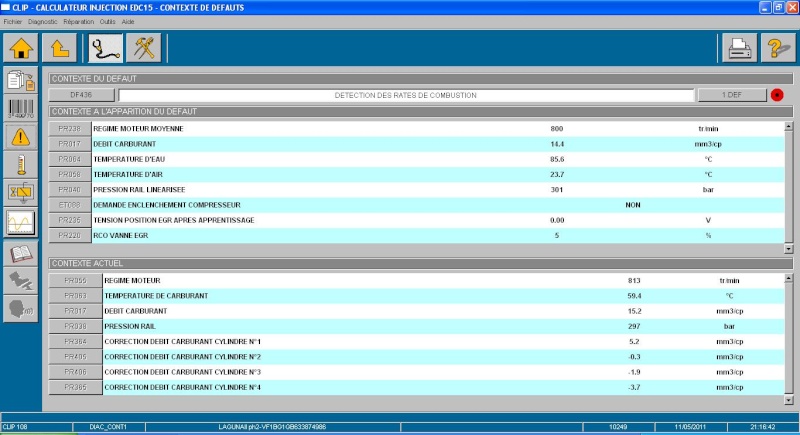Click the gray hand tool sidebar icon

click(x=21, y=280)
